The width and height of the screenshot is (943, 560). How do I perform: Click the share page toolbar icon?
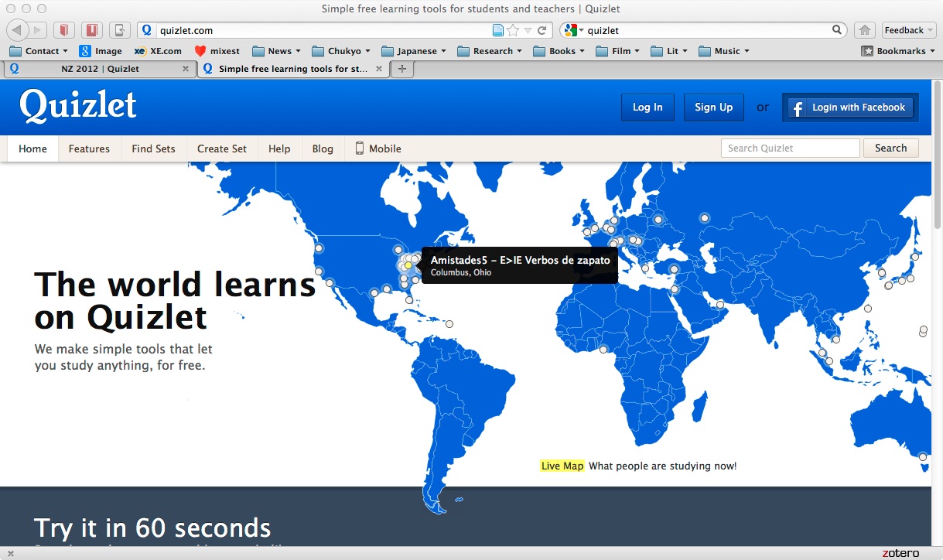120,30
